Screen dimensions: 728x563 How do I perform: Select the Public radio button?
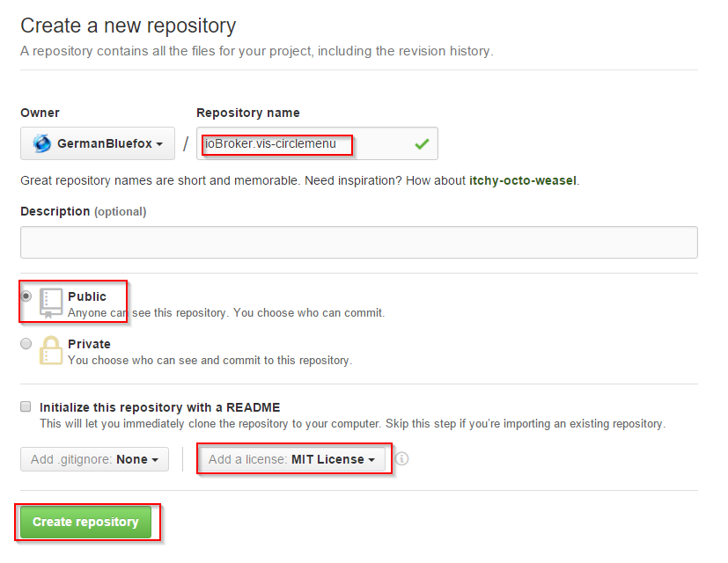click(x=26, y=296)
